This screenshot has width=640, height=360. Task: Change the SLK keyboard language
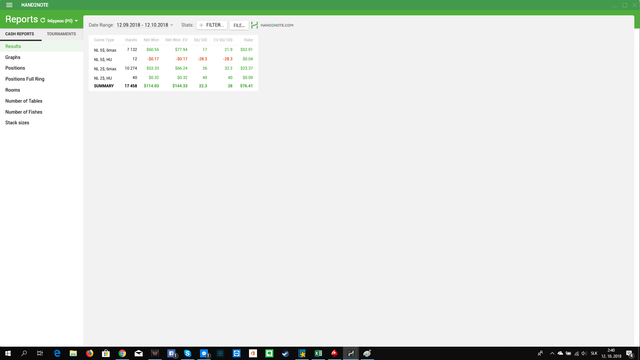(x=594, y=353)
